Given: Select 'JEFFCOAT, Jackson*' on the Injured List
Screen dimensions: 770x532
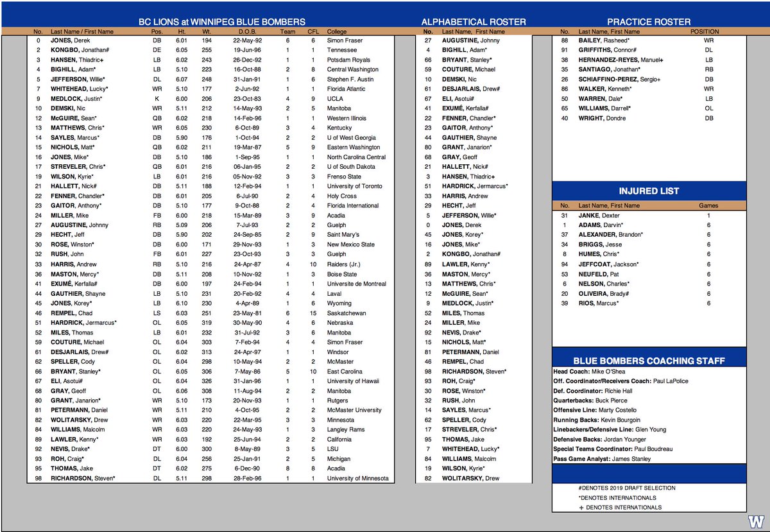Looking at the screenshot, I should [608, 264].
